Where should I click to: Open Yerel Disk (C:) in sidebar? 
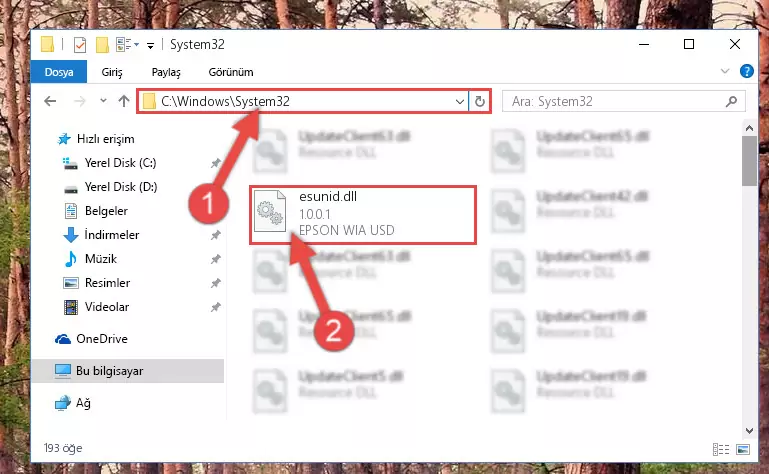tap(109, 163)
